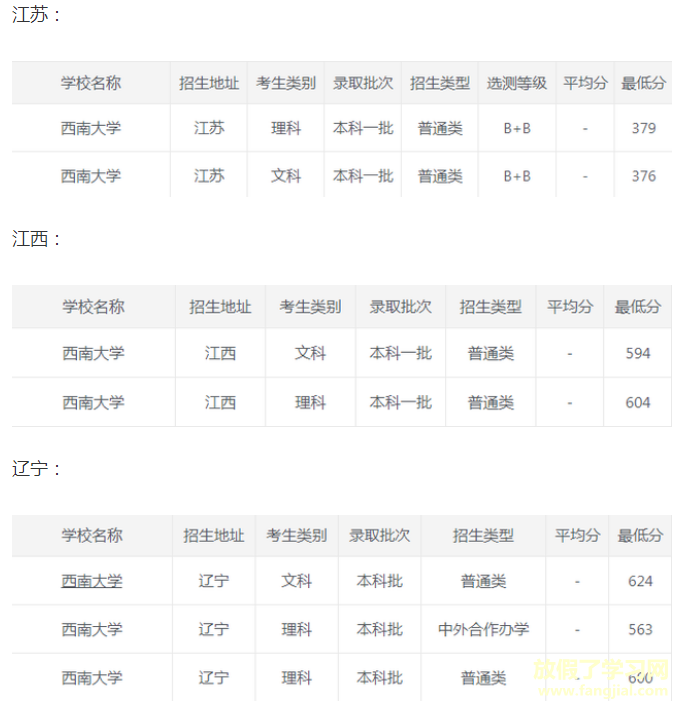Click the 中外合作办学 cell
The height and width of the screenshot is (709, 676).
[x=483, y=629]
